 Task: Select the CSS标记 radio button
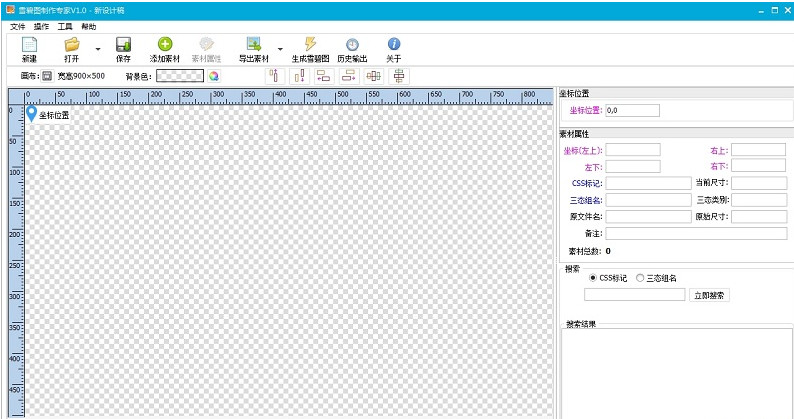tap(594, 278)
